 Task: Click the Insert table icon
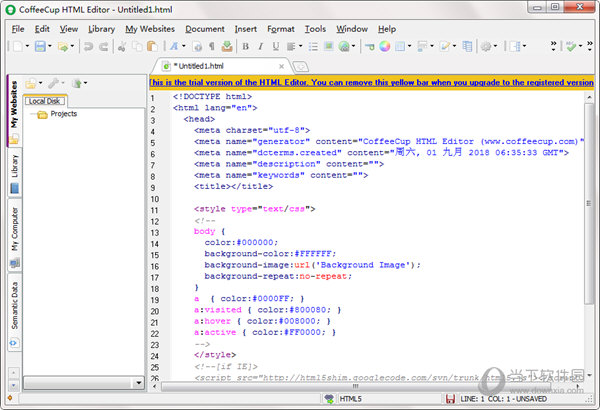pos(400,46)
